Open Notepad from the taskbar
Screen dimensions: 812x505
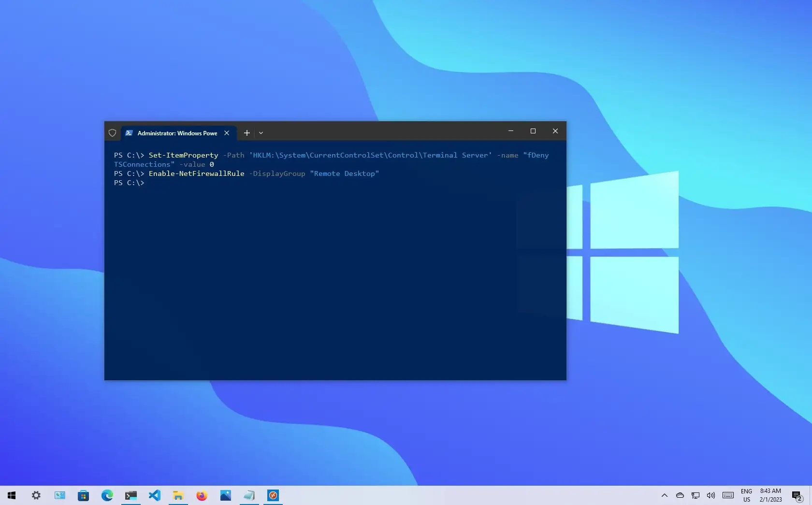click(249, 495)
